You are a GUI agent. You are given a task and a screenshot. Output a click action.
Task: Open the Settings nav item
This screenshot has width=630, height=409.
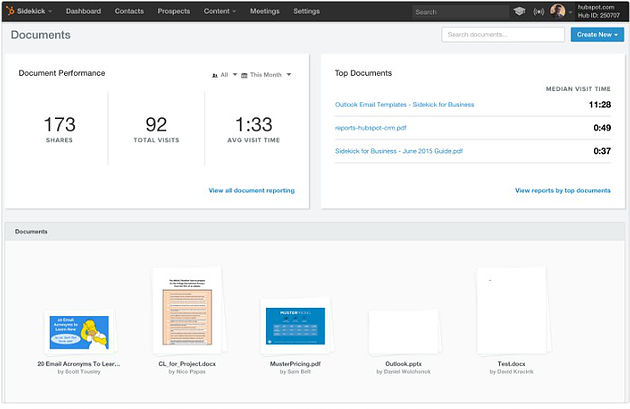(307, 11)
